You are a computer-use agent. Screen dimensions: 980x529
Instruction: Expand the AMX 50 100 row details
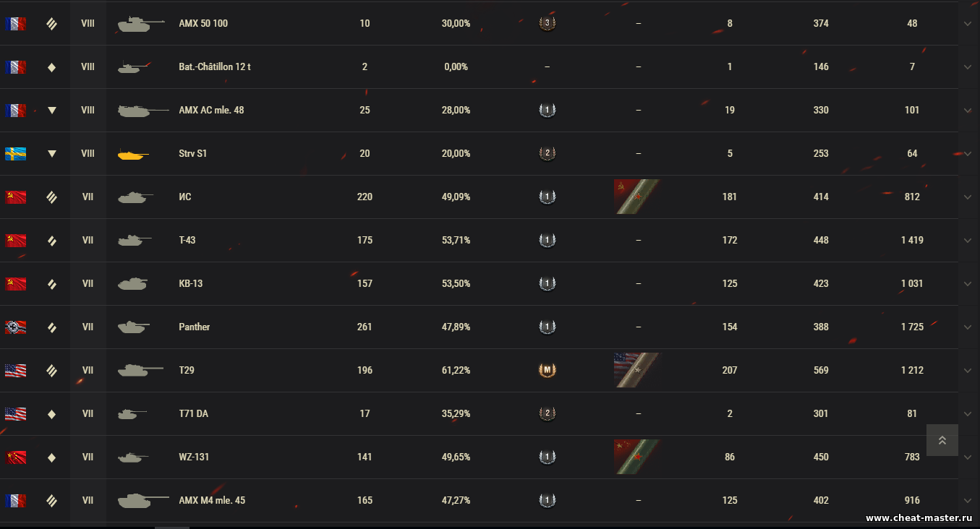click(968, 24)
